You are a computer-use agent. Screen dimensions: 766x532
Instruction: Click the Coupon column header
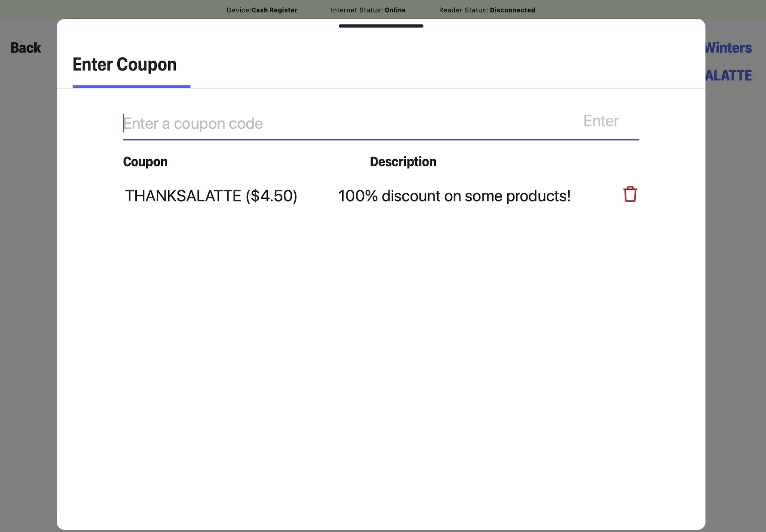[x=145, y=162]
